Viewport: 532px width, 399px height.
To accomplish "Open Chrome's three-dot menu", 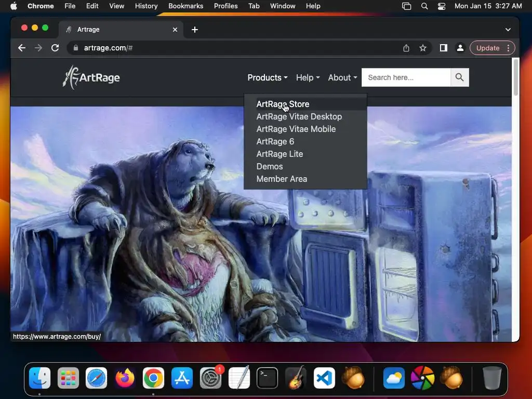I will [x=508, y=48].
